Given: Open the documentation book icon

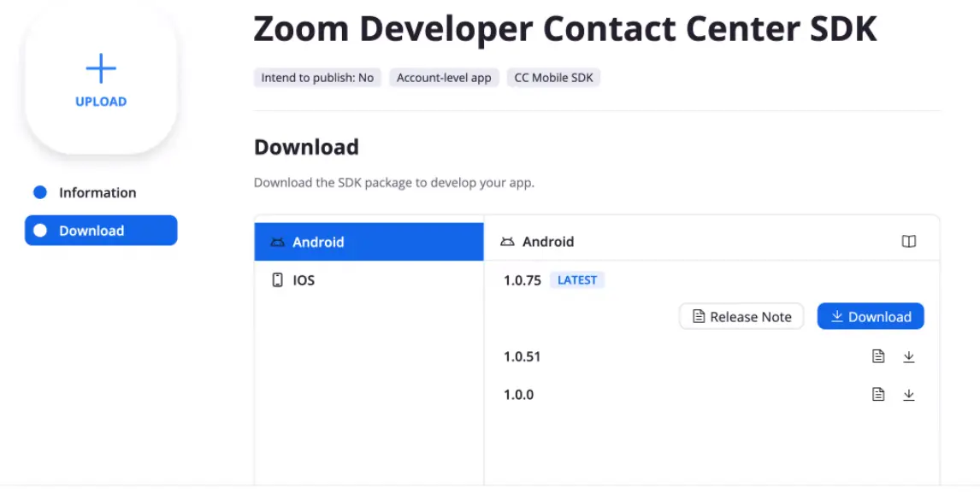Looking at the screenshot, I should tap(908, 241).
